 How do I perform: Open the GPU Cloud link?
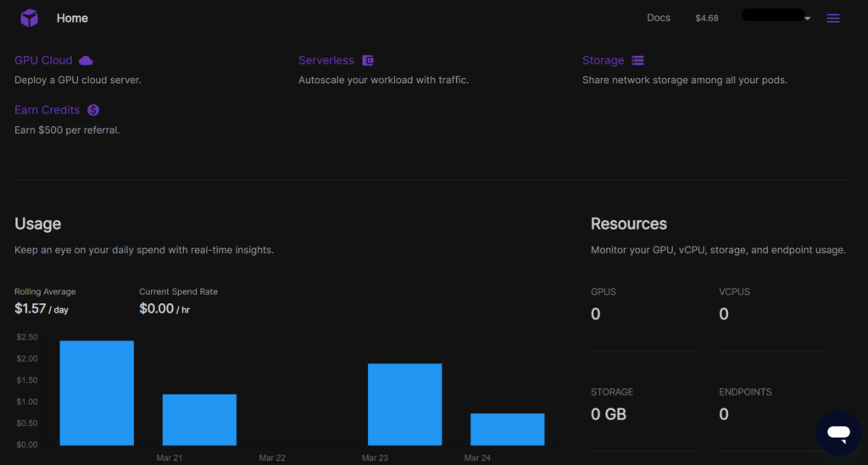pyautogui.click(x=43, y=60)
